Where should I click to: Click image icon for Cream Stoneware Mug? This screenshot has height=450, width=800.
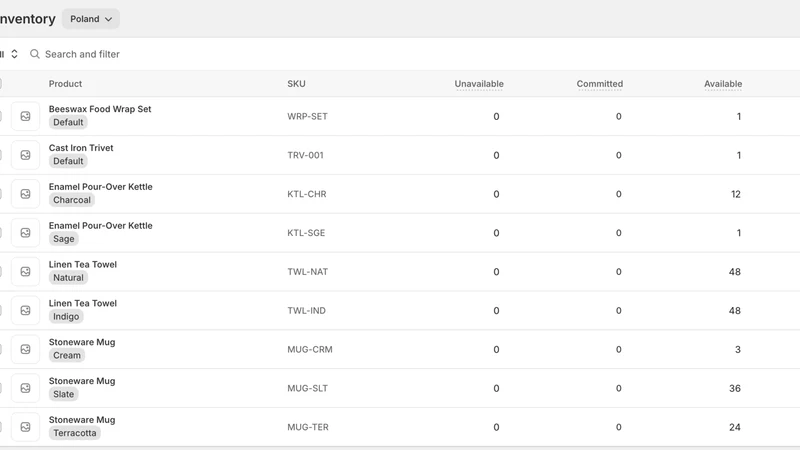[x=26, y=349]
